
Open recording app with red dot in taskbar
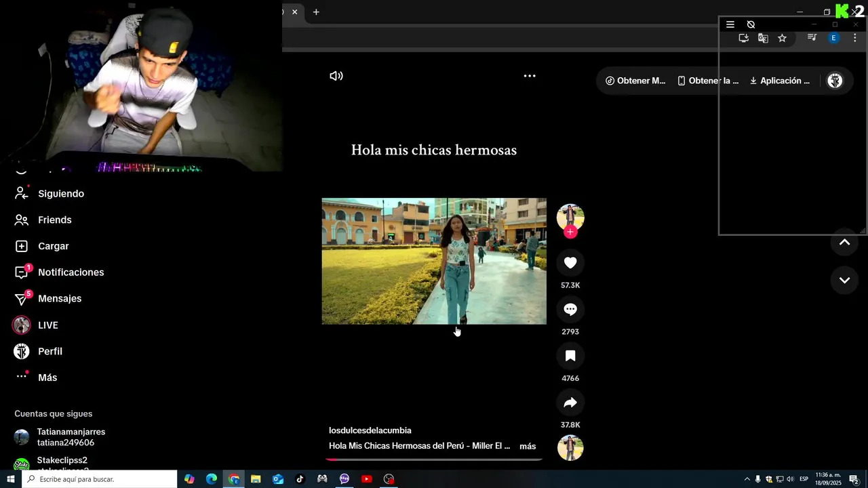click(389, 479)
